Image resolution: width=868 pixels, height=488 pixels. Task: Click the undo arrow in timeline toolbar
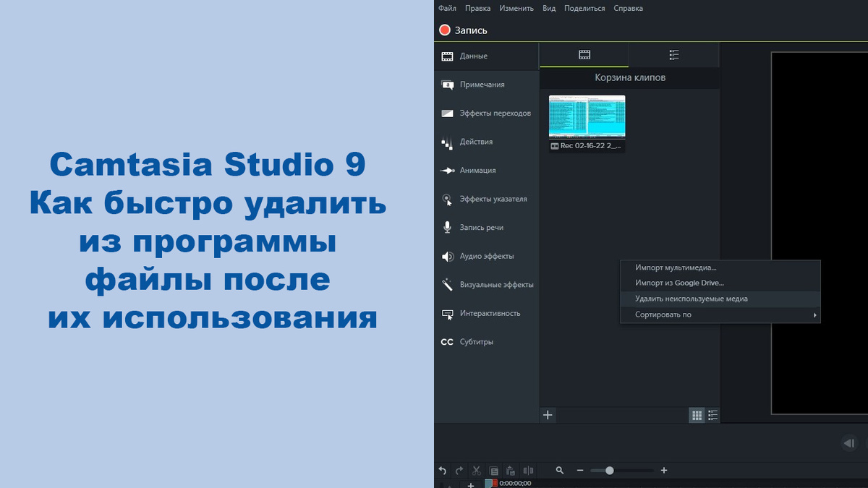pyautogui.click(x=443, y=471)
